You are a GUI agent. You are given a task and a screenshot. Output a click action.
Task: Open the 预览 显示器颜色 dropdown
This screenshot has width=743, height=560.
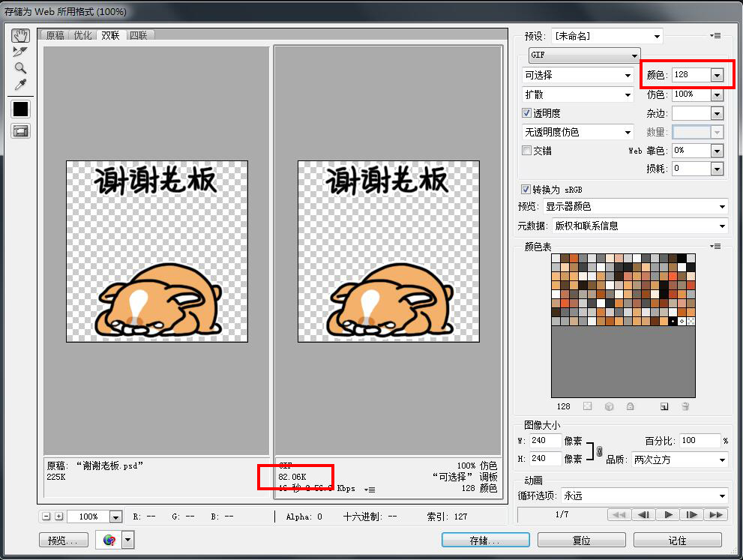point(635,207)
